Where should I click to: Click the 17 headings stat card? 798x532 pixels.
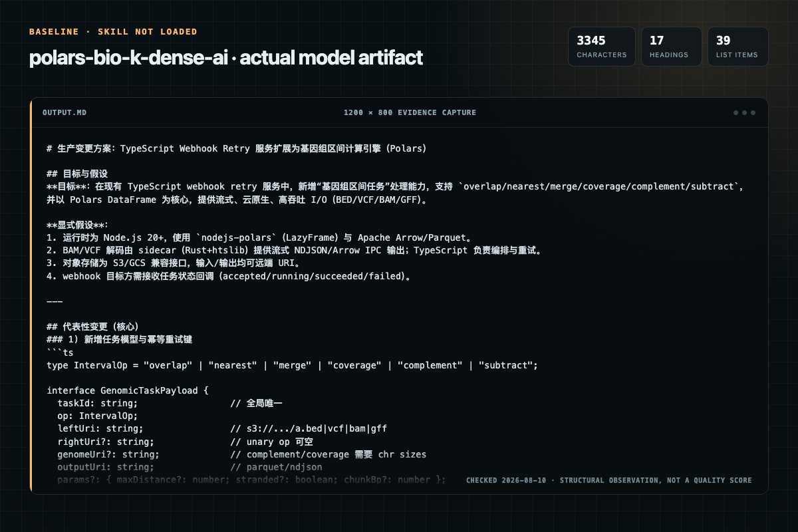(672, 47)
